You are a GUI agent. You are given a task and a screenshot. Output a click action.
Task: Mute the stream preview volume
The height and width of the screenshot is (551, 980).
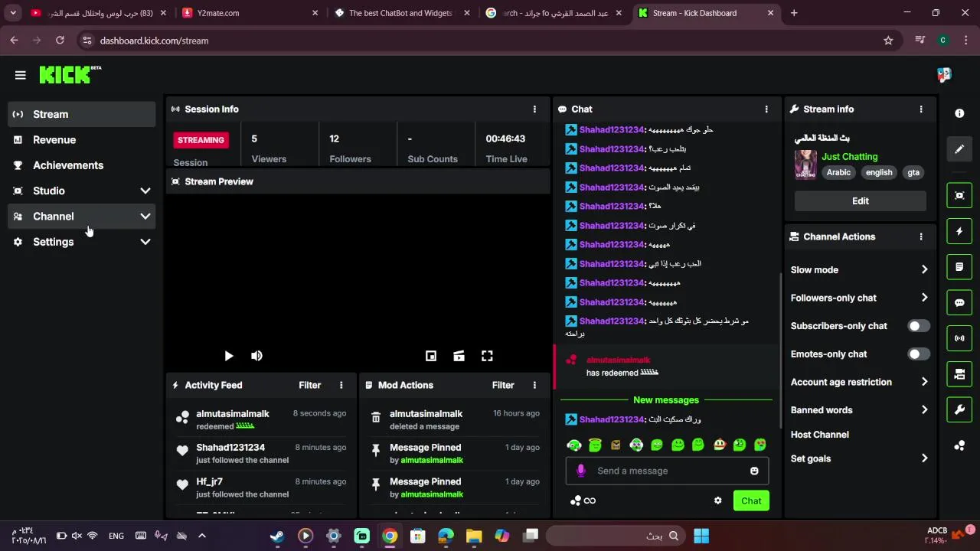(256, 356)
